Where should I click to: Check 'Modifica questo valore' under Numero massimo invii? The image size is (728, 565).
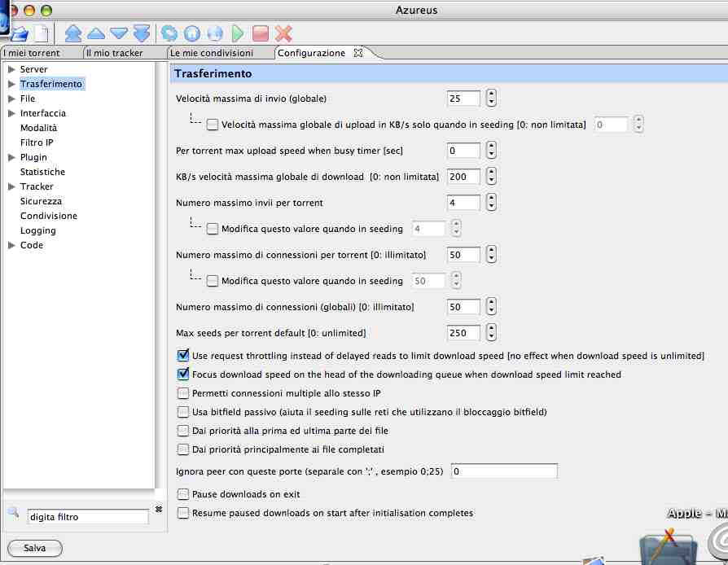click(x=213, y=229)
